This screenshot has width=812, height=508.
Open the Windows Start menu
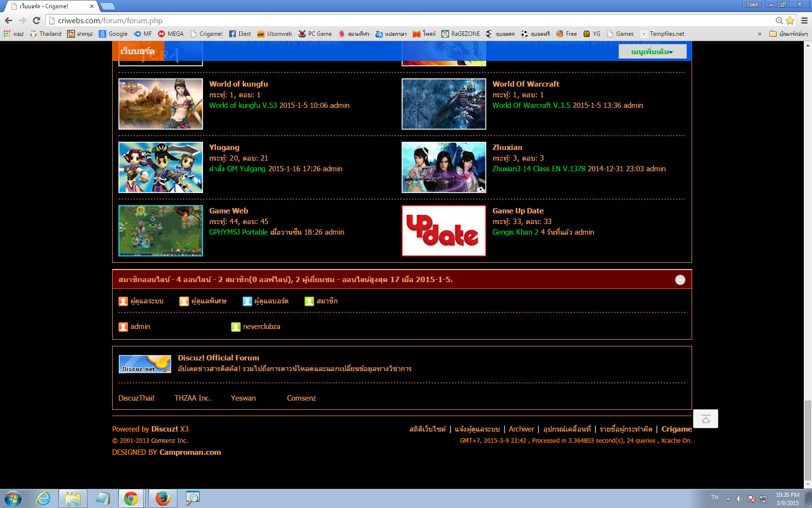13,498
